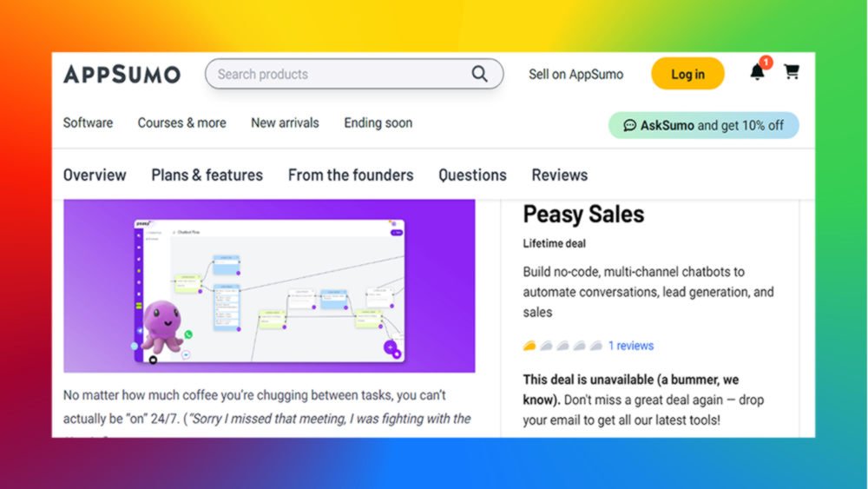Switch to From the founders tab
The image size is (868, 489).
pos(351,175)
